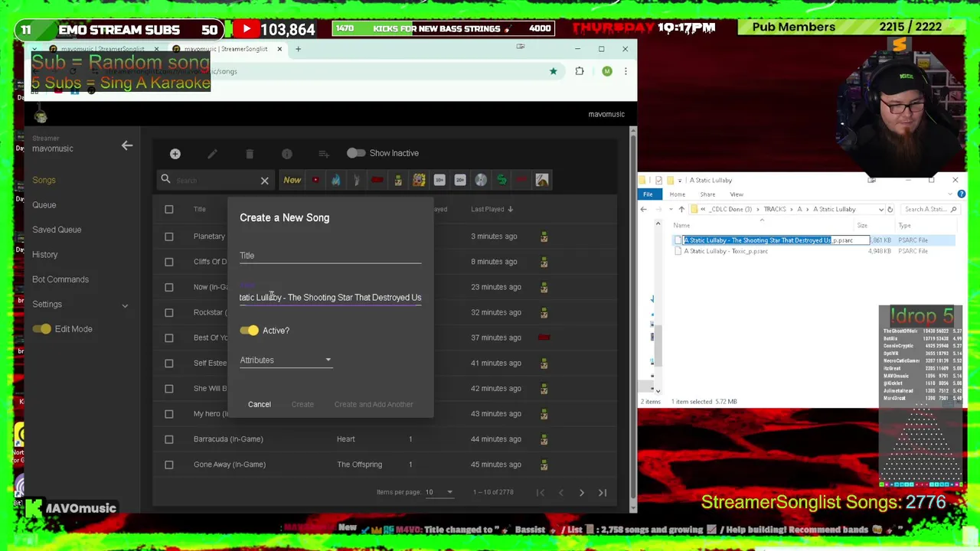Click the search magnifier icon in songlist
The width and height of the screenshot is (980, 551).
pos(165,180)
